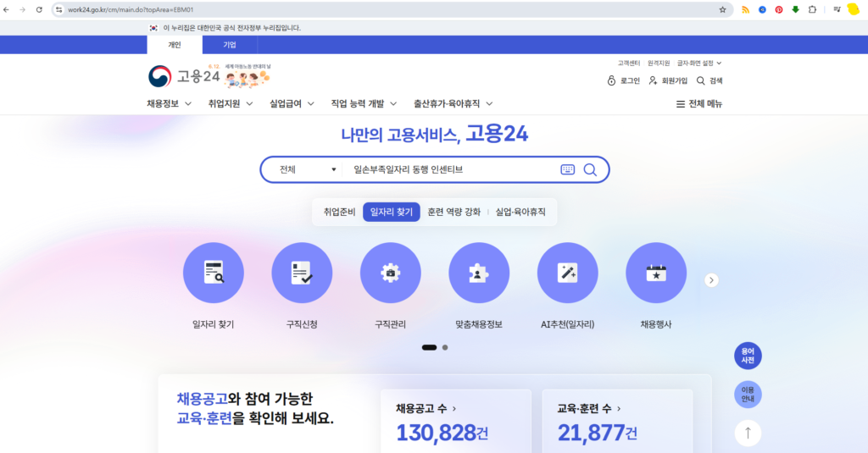
Task: Click the browser forward arrow
Action: (23, 9)
